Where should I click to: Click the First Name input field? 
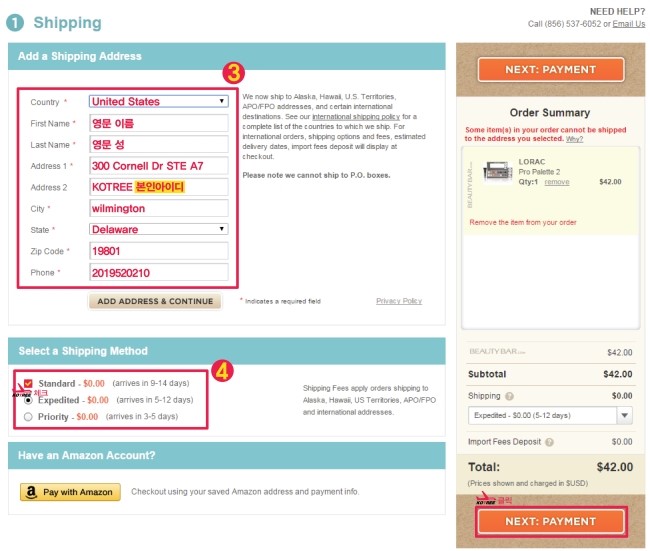click(158, 123)
